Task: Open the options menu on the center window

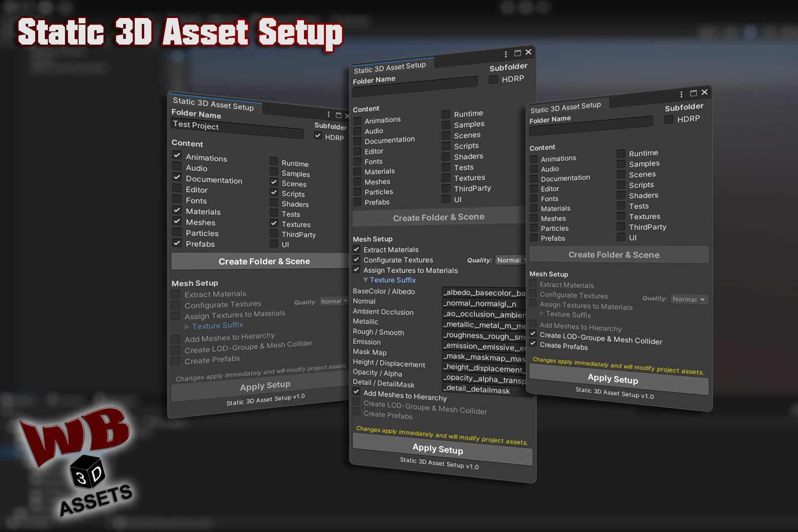Action: tap(505, 54)
